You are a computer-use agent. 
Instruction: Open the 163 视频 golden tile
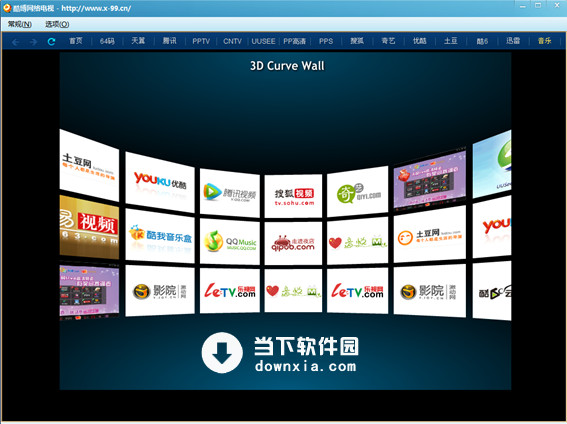point(89,227)
